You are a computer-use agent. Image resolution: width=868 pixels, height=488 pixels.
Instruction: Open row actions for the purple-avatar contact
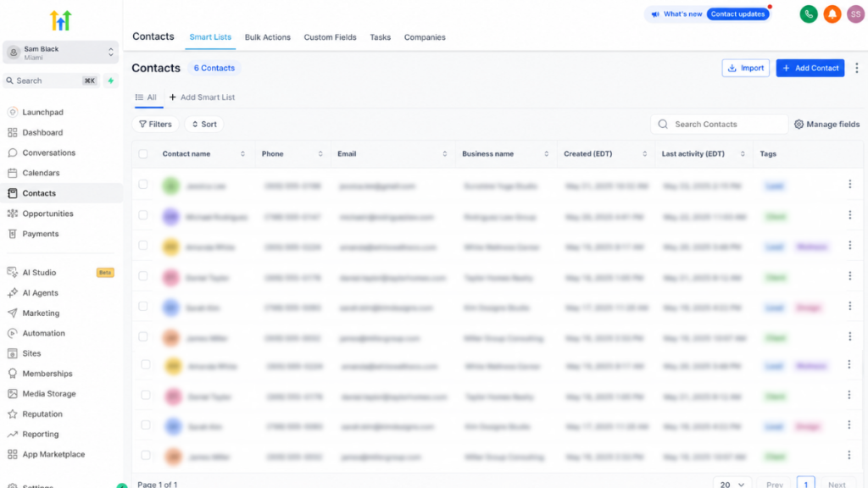(x=849, y=214)
